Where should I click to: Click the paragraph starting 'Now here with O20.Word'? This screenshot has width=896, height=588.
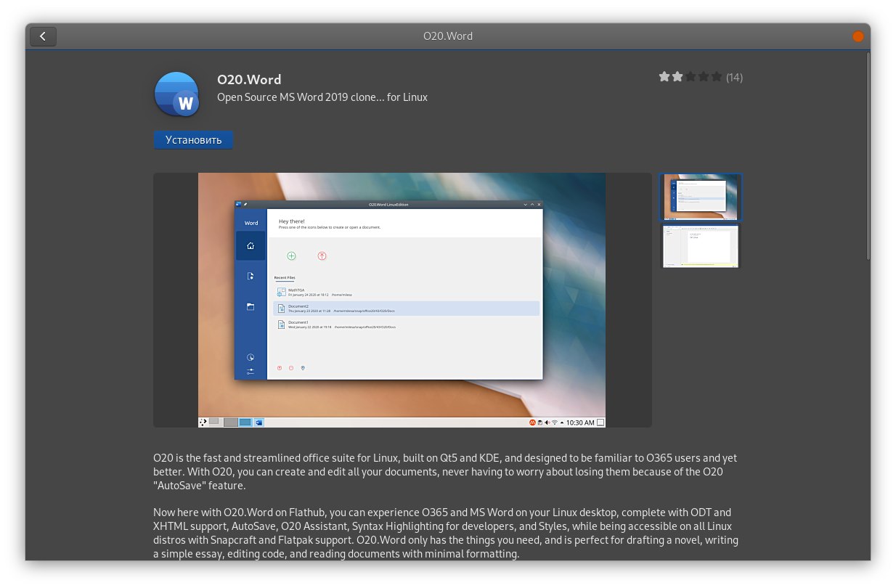coord(446,533)
